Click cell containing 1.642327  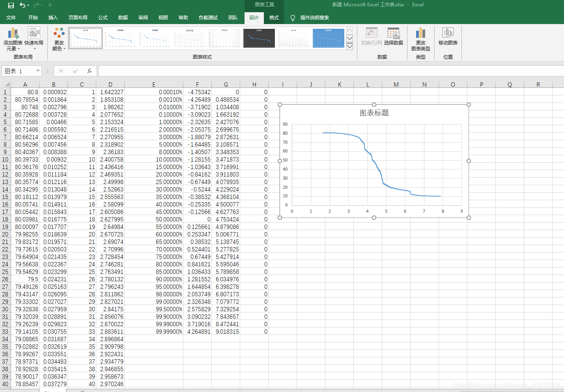pyautogui.click(x=110, y=92)
